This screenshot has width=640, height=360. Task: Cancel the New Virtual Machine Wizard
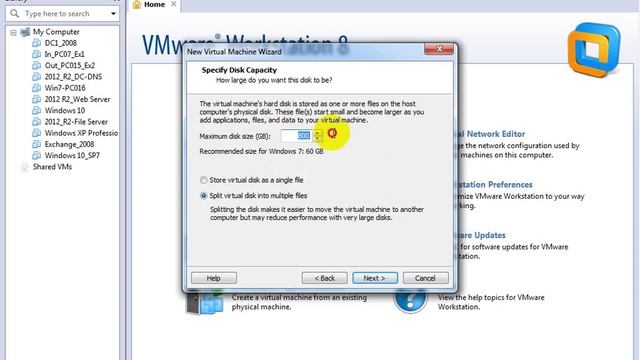(x=425, y=278)
